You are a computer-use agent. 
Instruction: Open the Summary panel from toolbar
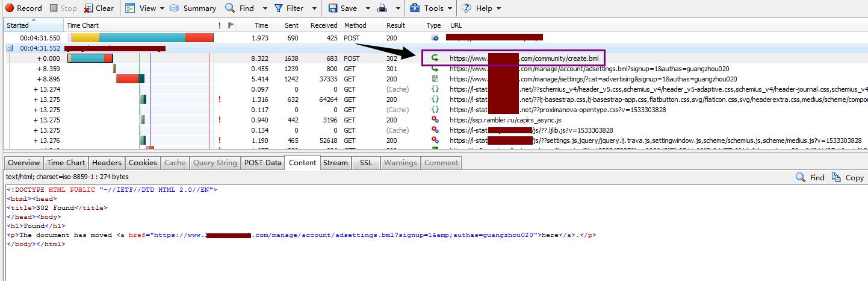193,8
